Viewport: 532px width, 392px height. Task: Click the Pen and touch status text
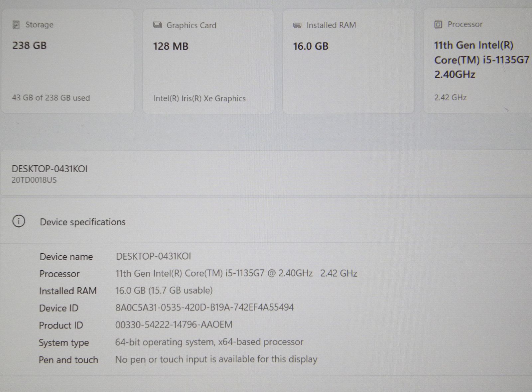216,359
